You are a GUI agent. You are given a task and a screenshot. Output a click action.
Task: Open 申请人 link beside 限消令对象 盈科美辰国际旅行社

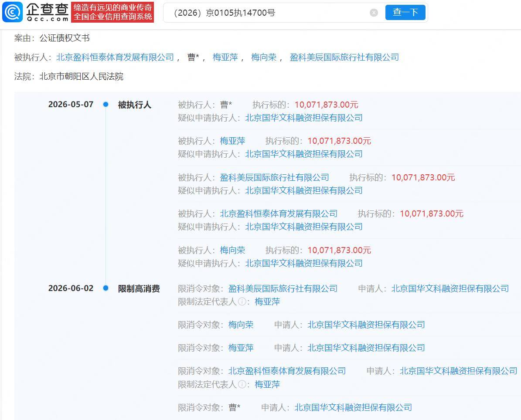pyautogui.click(x=450, y=288)
